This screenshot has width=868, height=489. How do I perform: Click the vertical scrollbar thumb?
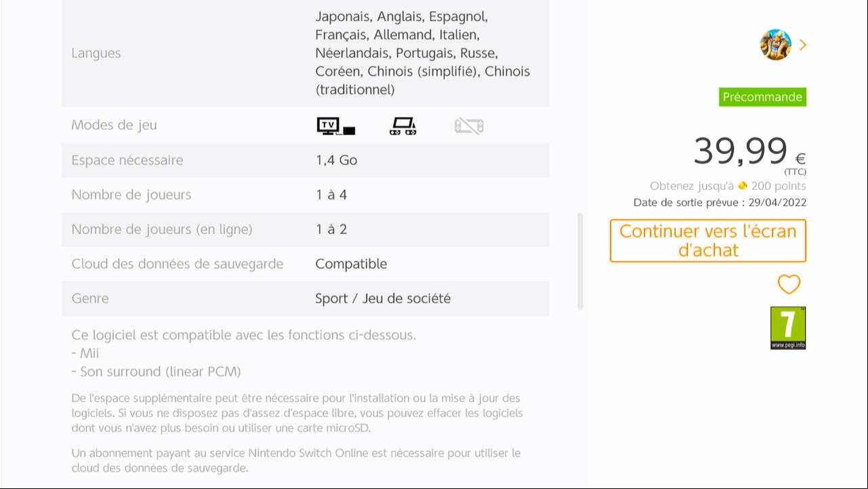point(580,261)
